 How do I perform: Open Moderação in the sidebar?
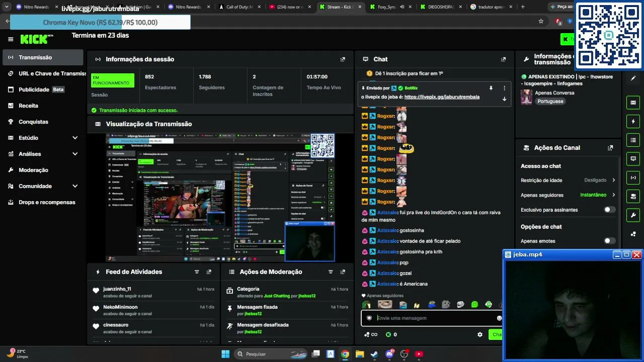click(43, 170)
